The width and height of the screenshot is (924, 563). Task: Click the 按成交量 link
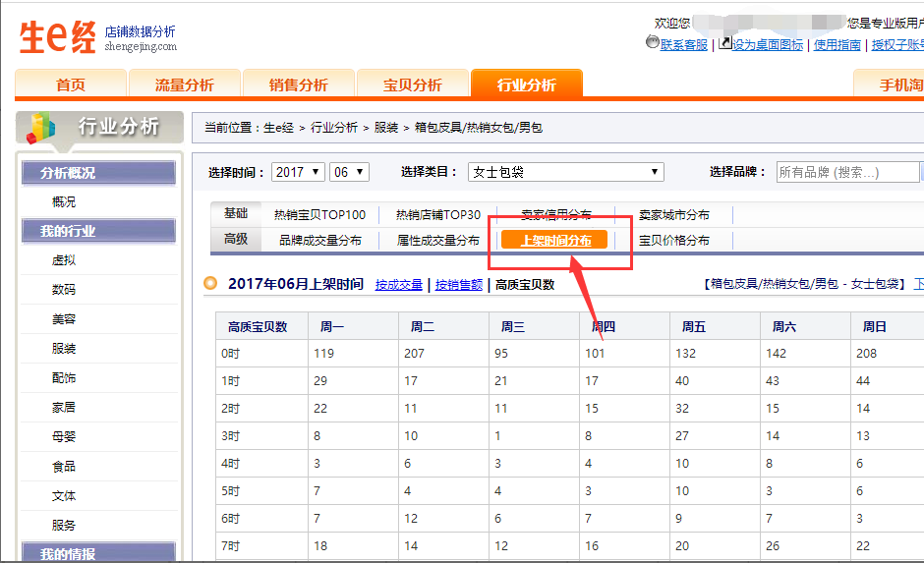click(x=398, y=285)
